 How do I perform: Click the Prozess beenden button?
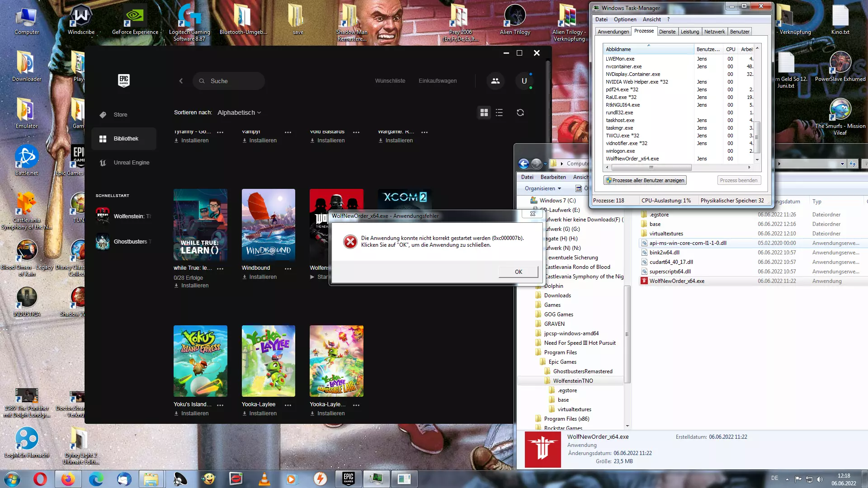click(738, 180)
